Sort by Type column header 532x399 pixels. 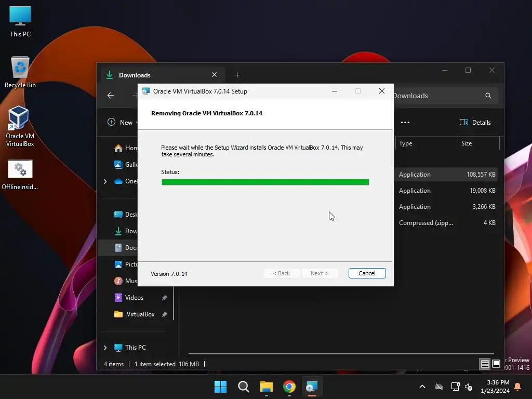427,143
